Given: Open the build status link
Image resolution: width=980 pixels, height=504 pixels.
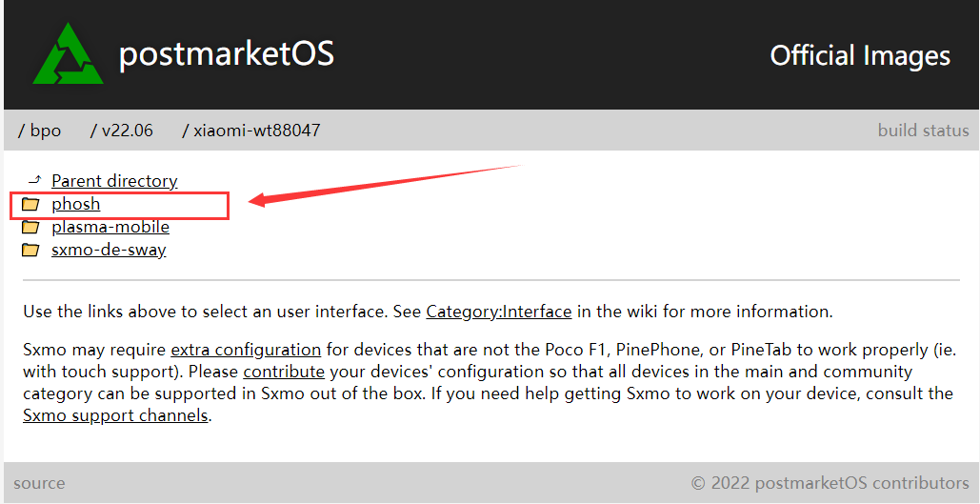Looking at the screenshot, I should tap(923, 131).
